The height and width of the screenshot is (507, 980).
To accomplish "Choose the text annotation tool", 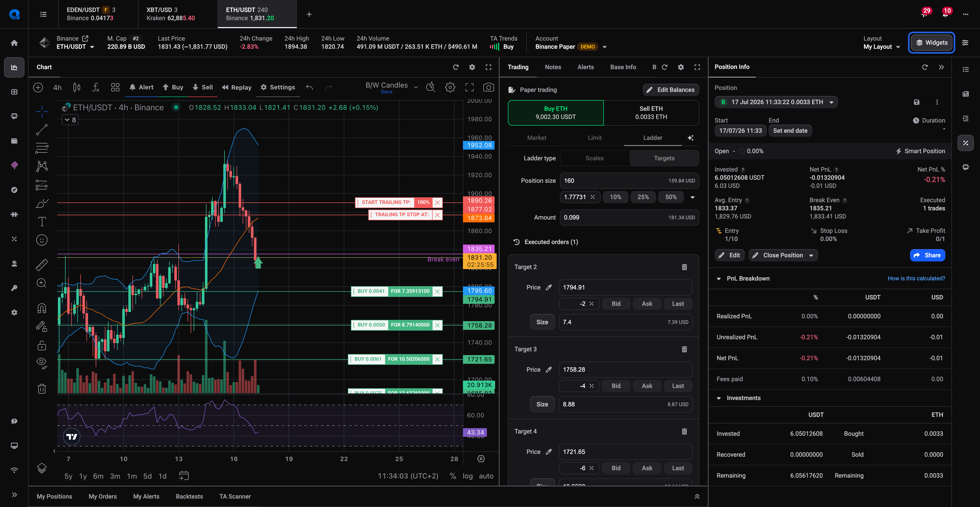I will pos(42,222).
